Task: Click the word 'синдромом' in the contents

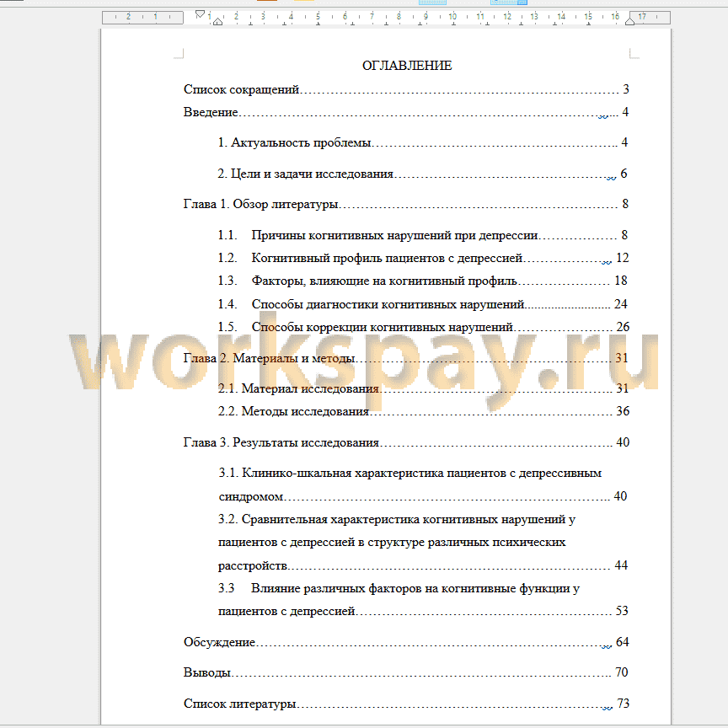Action: [251, 497]
